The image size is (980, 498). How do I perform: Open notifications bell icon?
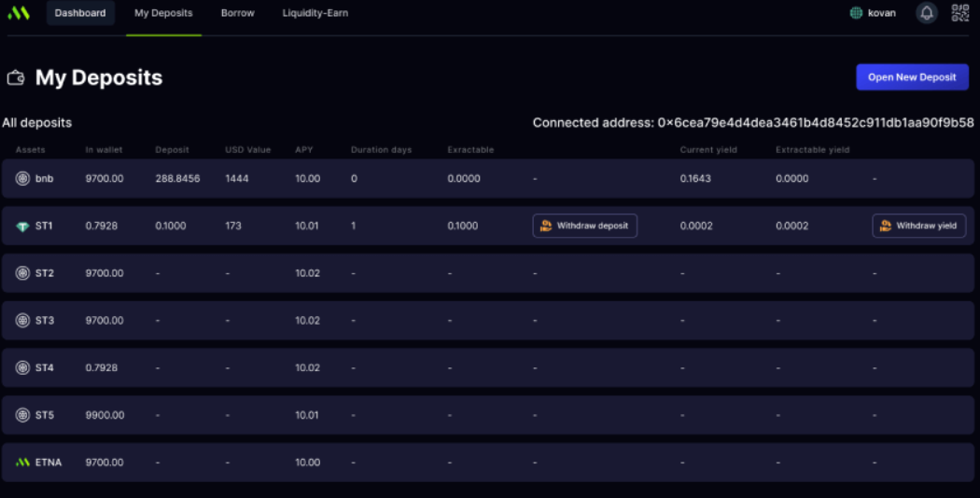click(x=926, y=12)
